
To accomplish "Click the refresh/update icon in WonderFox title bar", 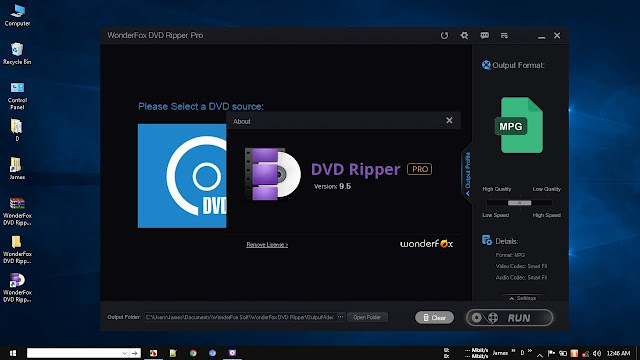I will coord(444,36).
